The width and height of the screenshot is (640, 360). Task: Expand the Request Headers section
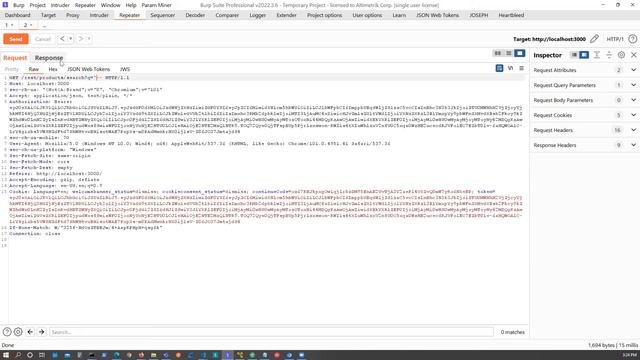pyautogui.click(x=584, y=130)
